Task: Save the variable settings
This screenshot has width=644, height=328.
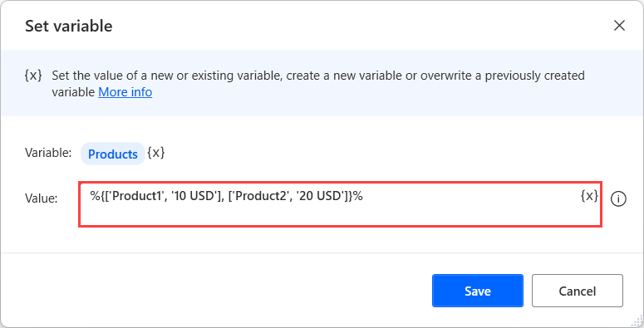Action: (478, 291)
